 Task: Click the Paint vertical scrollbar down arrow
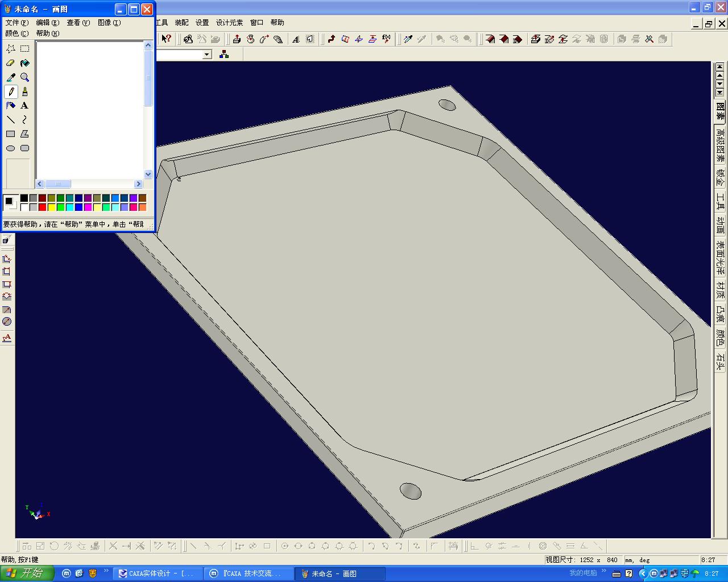pos(148,174)
